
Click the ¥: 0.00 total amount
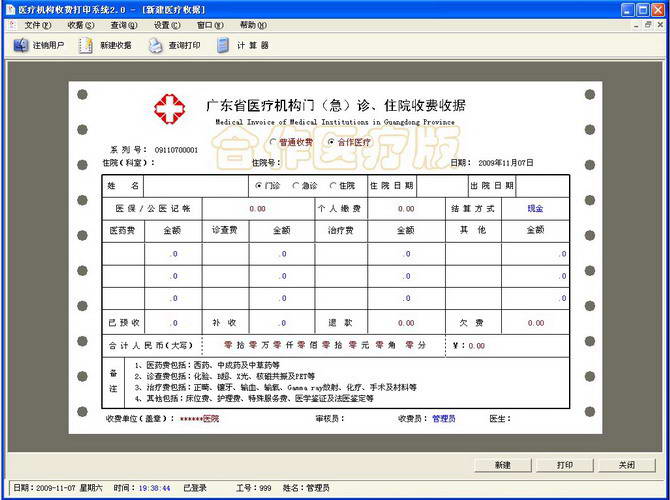[x=469, y=346]
